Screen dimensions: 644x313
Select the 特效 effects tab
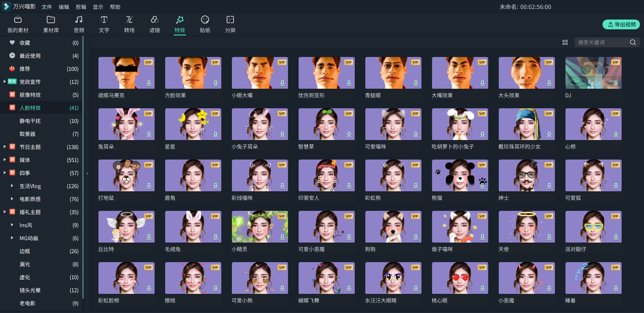pos(180,24)
